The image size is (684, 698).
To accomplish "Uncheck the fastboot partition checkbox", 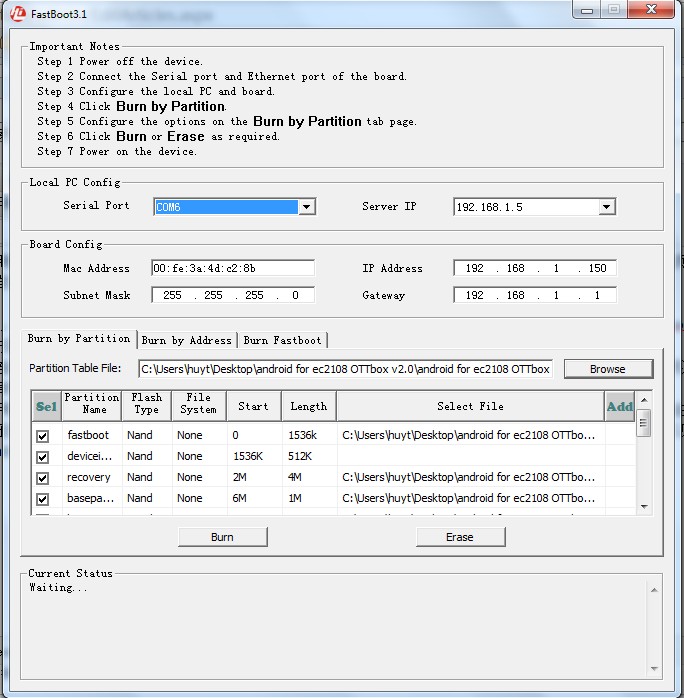I will [43, 436].
